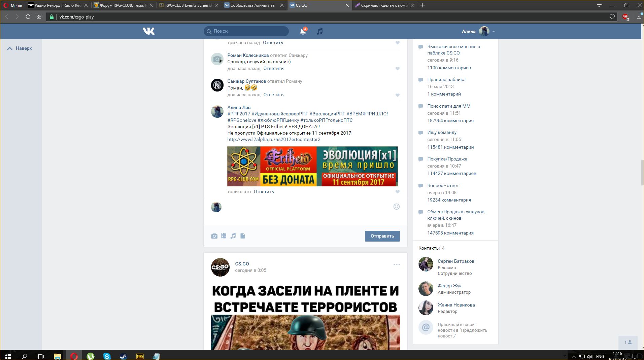Expand the Алина profile dropdown arrow
This screenshot has width=644, height=360.
(x=494, y=32)
